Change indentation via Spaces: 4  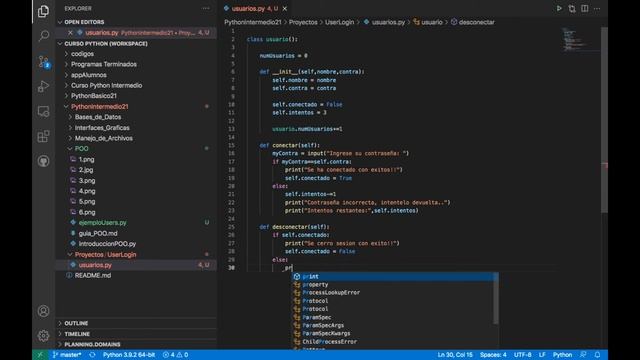(x=493, y=355)
